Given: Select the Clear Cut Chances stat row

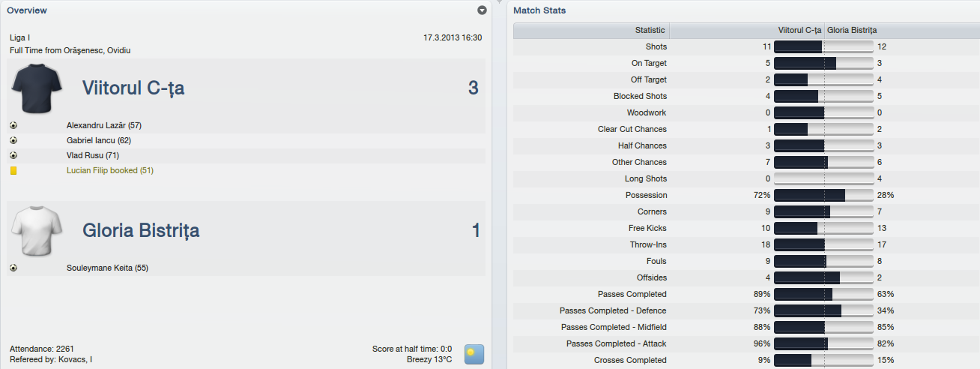Looking at the screenshot, I should [745, 129].
